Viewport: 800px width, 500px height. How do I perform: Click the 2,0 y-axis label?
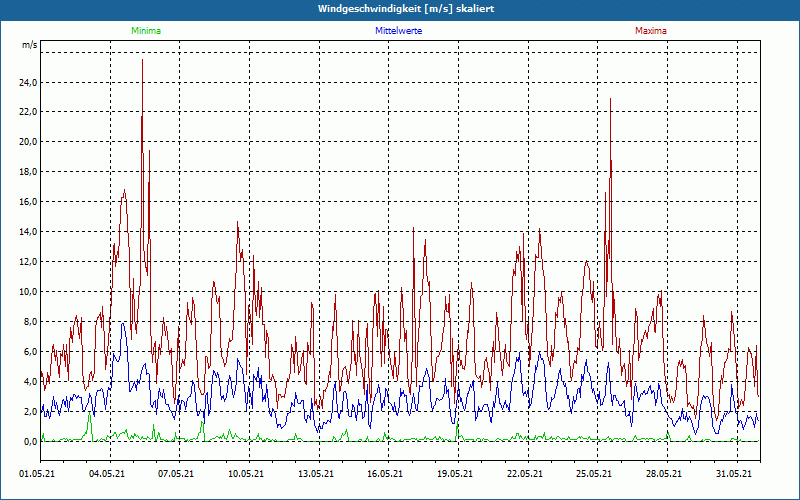pyautogui.click(x=30, y=412)
